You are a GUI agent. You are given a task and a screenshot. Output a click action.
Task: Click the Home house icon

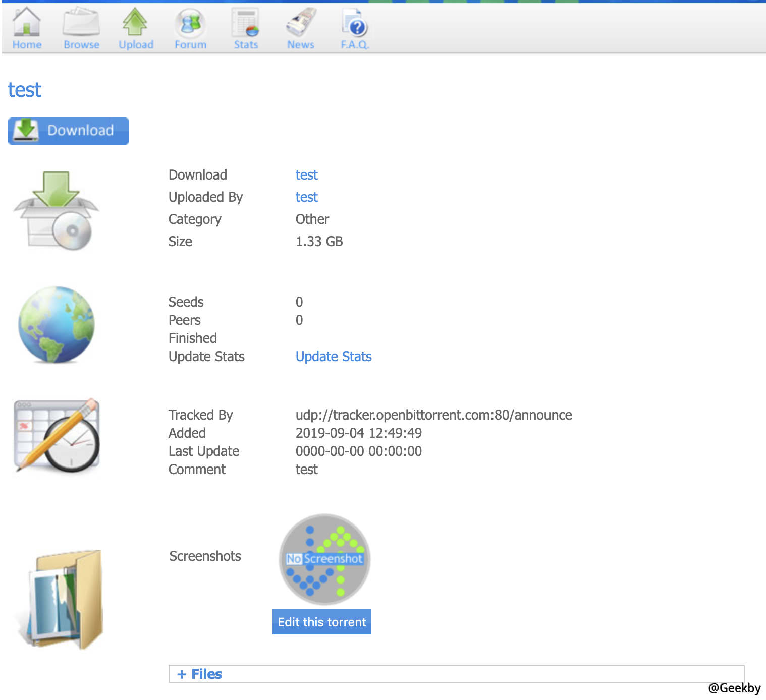[x=27, y=22]
